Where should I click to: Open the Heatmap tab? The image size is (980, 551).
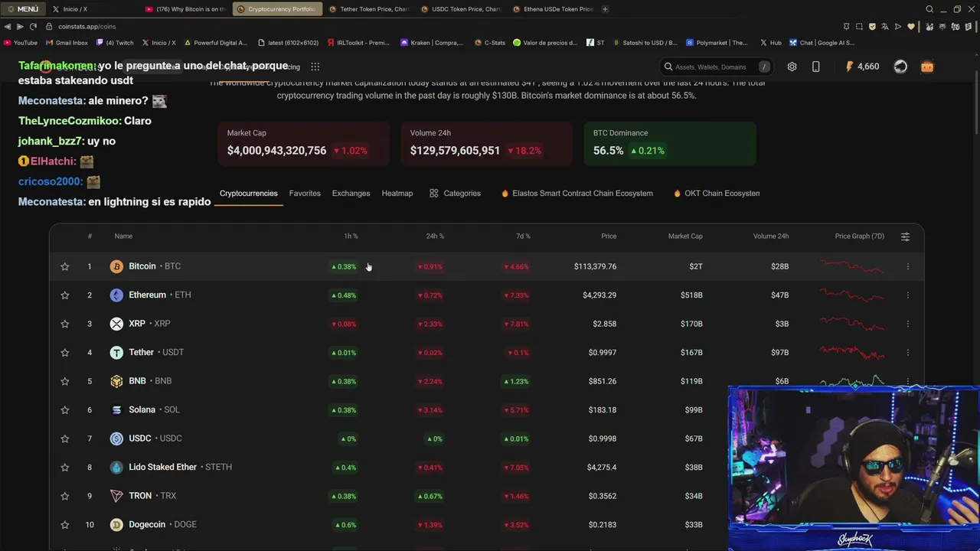[x=397, y=194]
